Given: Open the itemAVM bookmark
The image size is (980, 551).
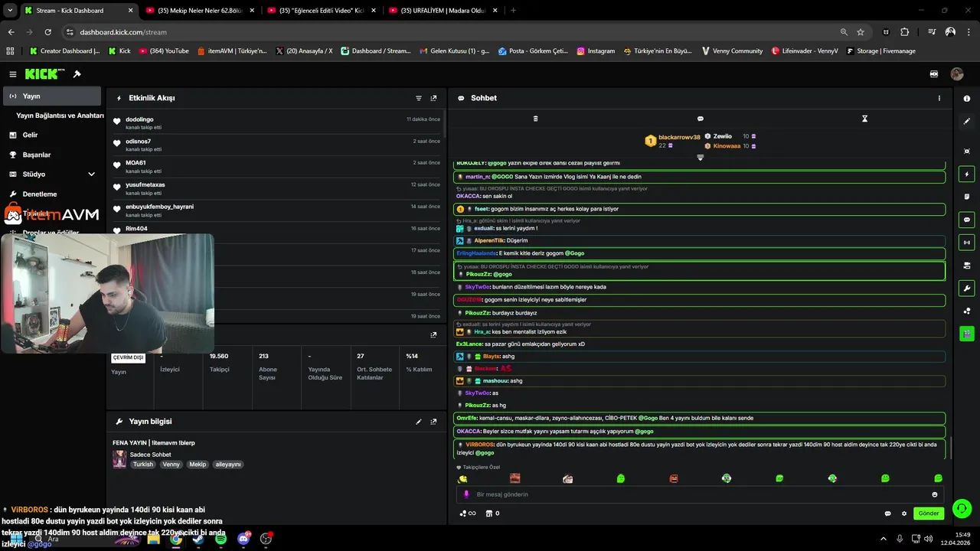Looking at the screenshot, I should click(232, 51).
